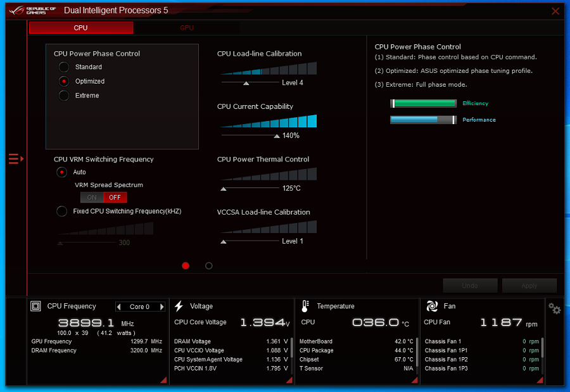Image resolution: width=570 pixels, height=392 pixels.
Task: Go to second settings page dot
Action: pyautogui.click(x=208, y=266)
